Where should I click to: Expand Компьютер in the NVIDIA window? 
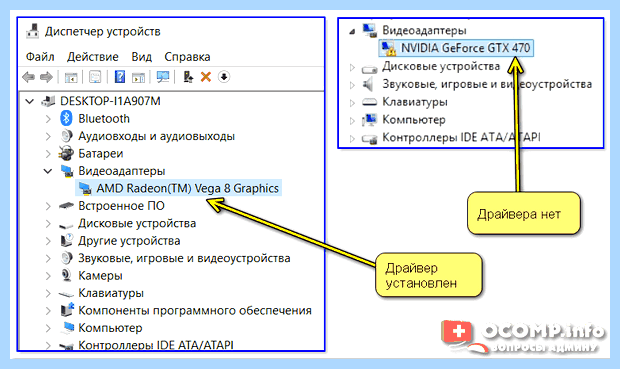point(352,120)
